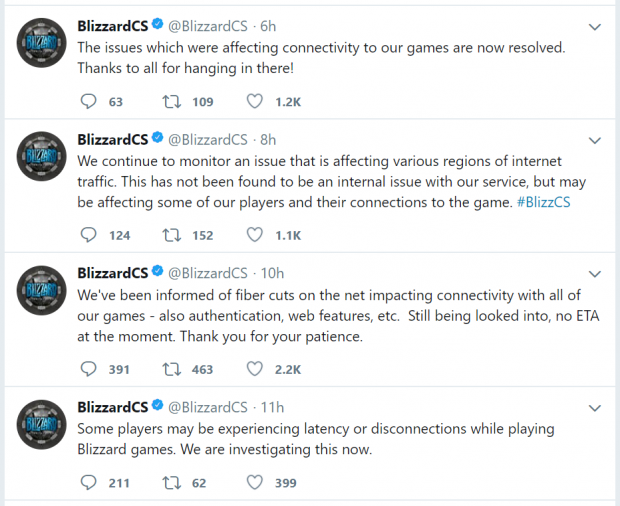Reply to the 'issues now resolved' tweet
This screenshot has width=620, height=506.
pos(88,100)
